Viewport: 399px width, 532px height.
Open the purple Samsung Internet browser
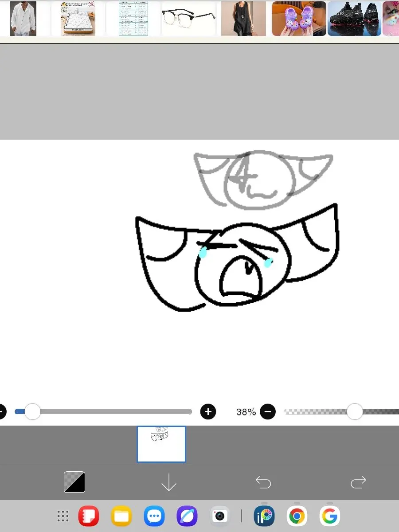tap(187, 516)
